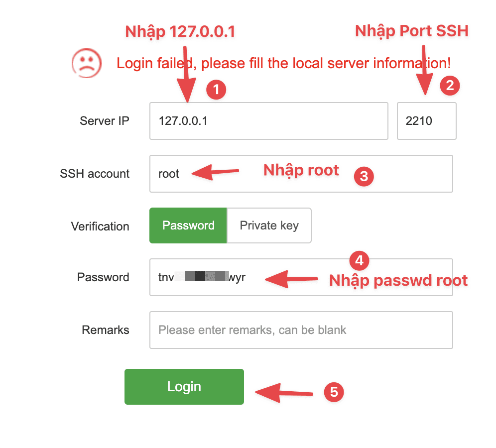Click the numbered badge 3 annotation
496x448 pixels.
pos(364,176)
